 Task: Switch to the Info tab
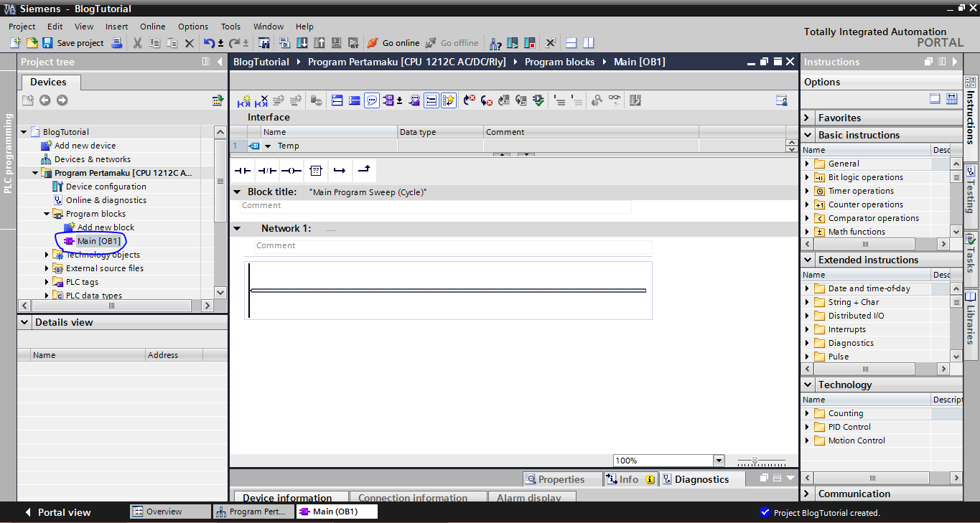[x=630, y=479]
